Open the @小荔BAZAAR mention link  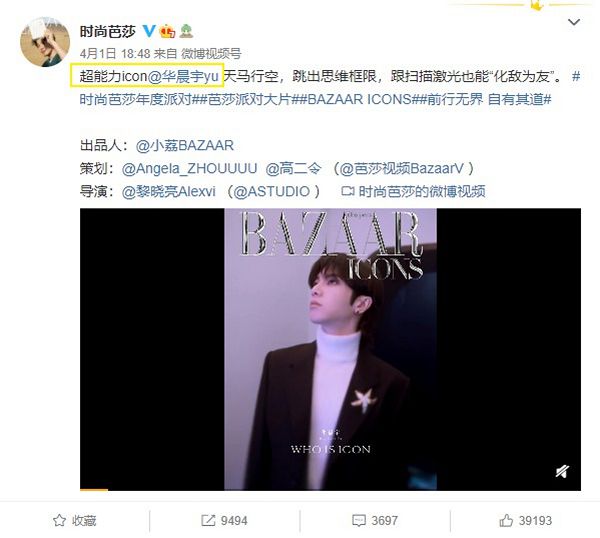point(184,145)
